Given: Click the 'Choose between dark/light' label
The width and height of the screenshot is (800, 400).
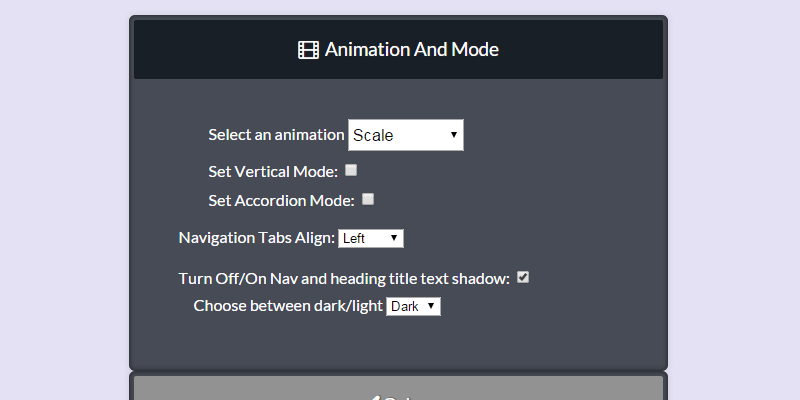Looking at the screenshot, I should [x=288, y=306].
